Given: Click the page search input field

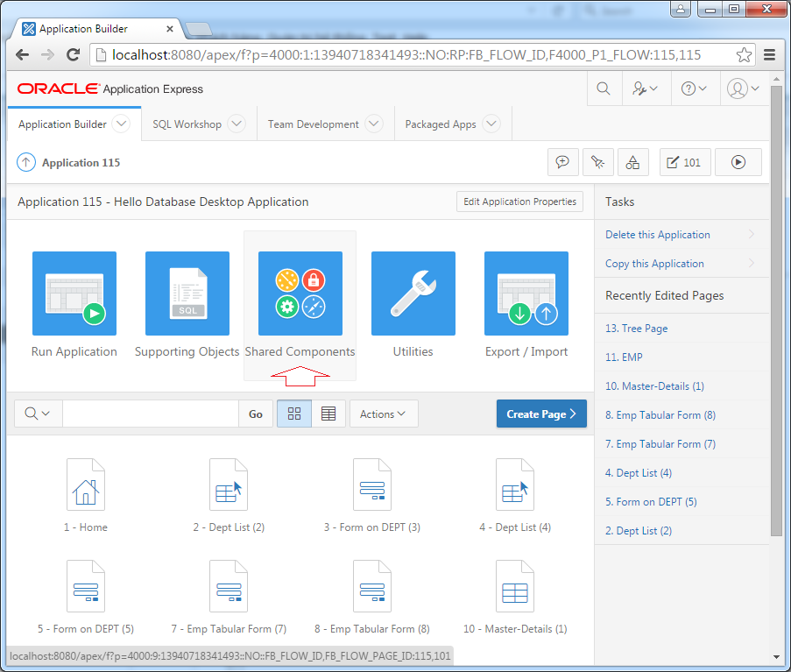Looking at the screenshot, I should point(151,414).
